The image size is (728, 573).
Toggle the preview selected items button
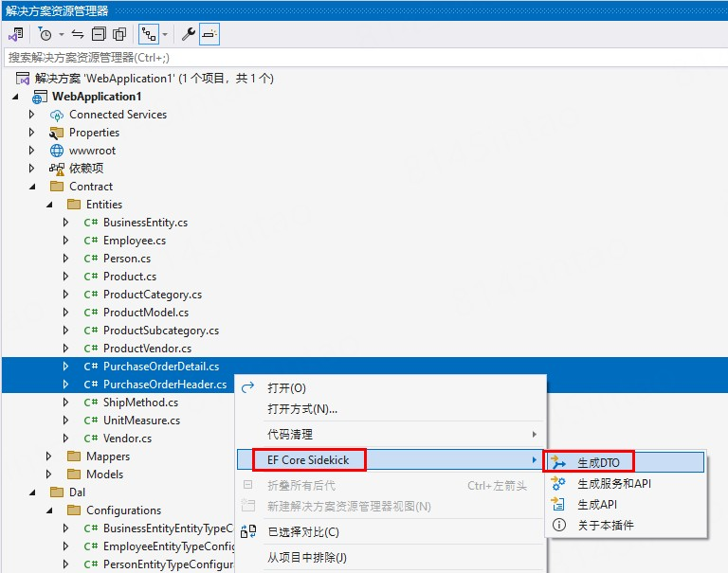pyautogui.click(x=209, y=34)
